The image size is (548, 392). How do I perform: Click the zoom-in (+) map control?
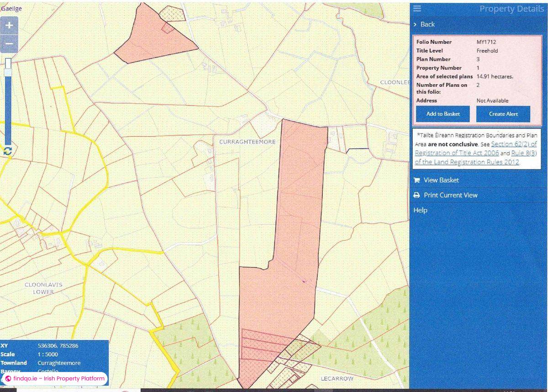tap(9, 25)
